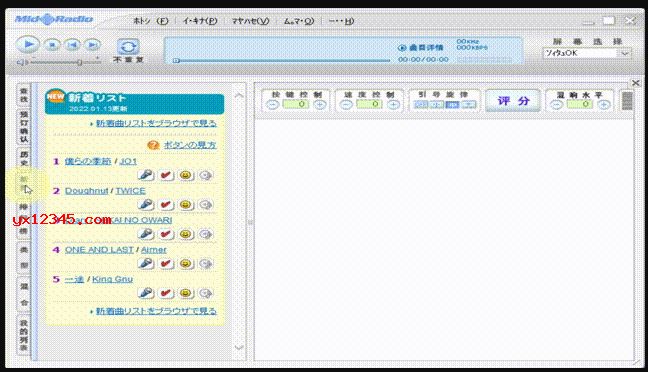The width and height of the screenshot is (648, 372).
Task: Open bottom 新着曲リスト browser link
Action: tap(156, 311)
